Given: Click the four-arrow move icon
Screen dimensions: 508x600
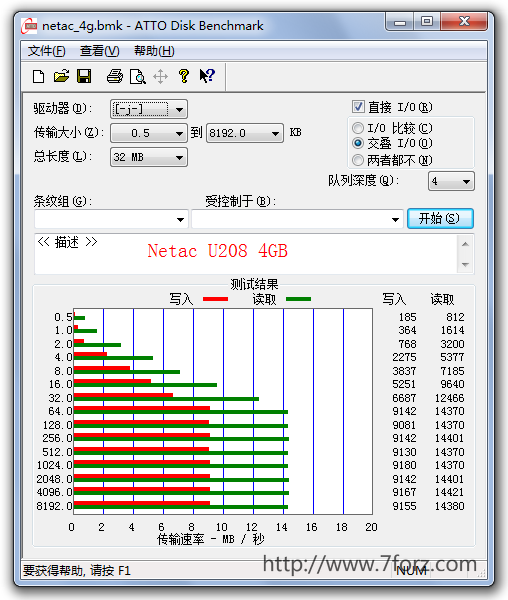Looking at the screenshot, I should pyautogui.click(x=161, y=77).
